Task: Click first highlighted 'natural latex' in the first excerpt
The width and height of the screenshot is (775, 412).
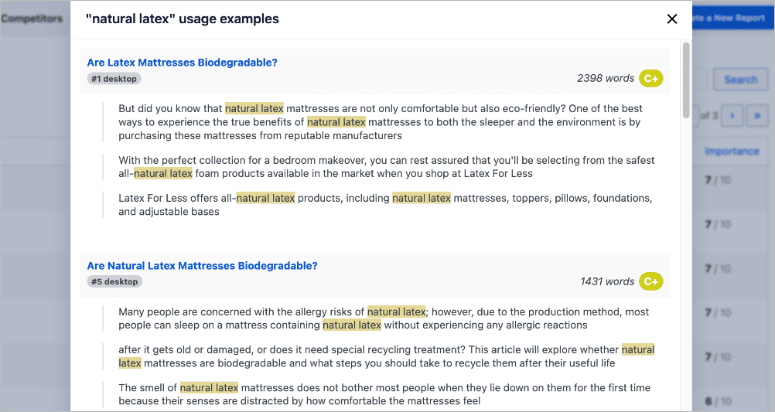Action: point(254,108)
